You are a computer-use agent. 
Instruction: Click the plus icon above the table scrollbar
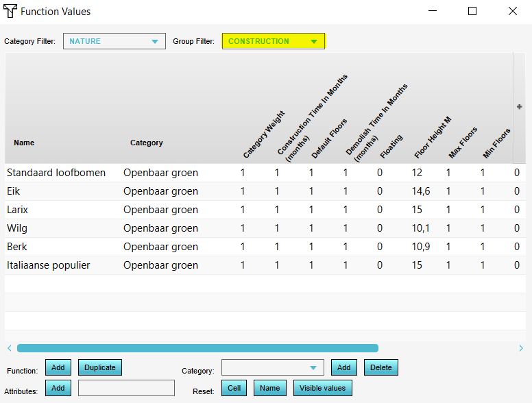[519, 107]
